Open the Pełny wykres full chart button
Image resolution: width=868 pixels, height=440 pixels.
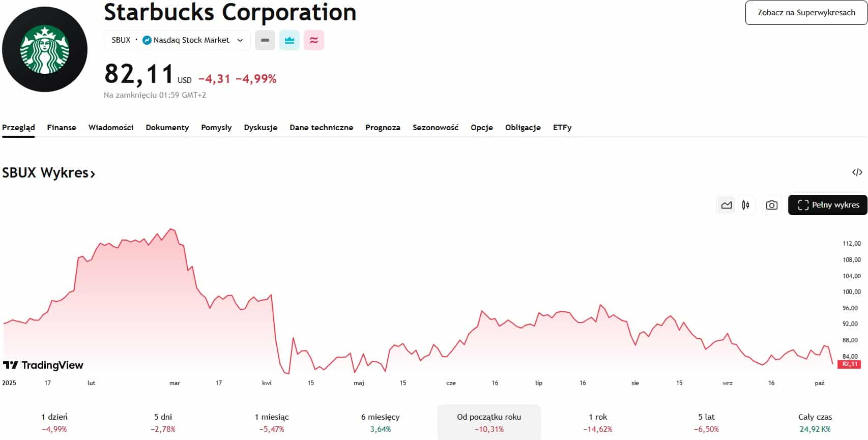(827, 205)
